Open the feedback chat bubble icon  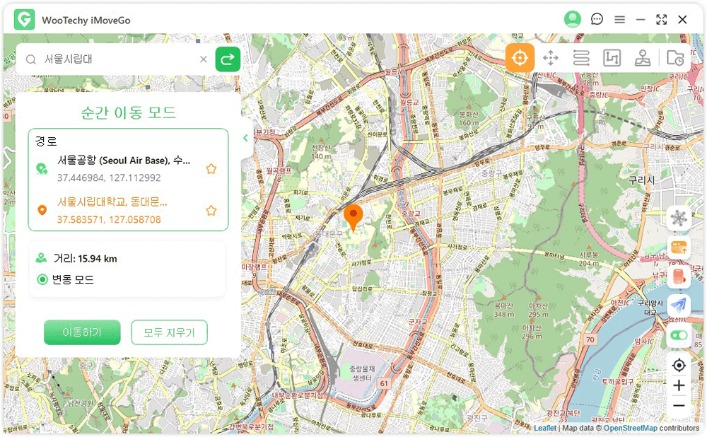(597, 19)
